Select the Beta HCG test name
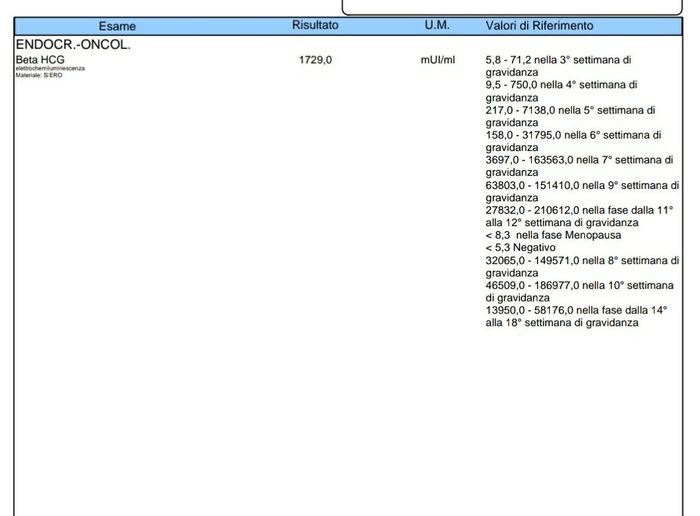The width and height of the screenshot is (700, 516). tap(39, 60)
